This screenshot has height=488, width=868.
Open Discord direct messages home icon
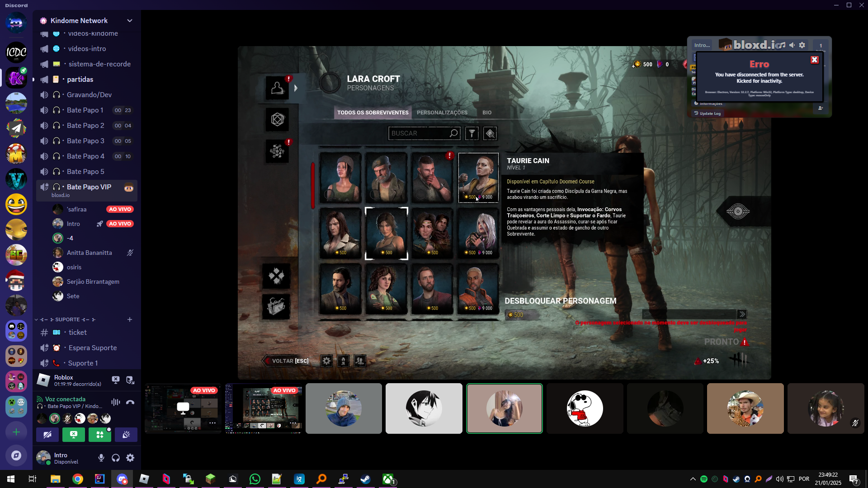[x=16, y=22]
